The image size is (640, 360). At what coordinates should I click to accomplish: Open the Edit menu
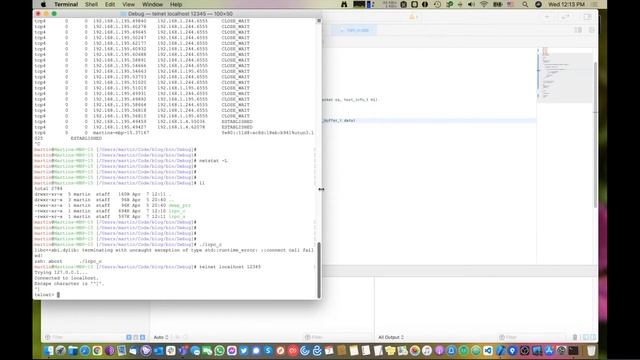click(110, 4)
